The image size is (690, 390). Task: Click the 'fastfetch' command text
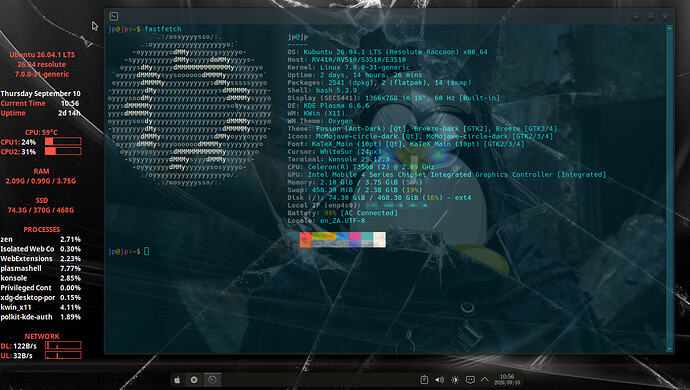(163, 29)
